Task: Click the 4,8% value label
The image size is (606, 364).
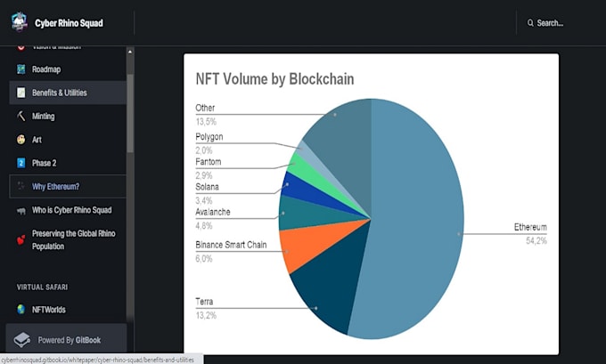Action: (204, 226)
